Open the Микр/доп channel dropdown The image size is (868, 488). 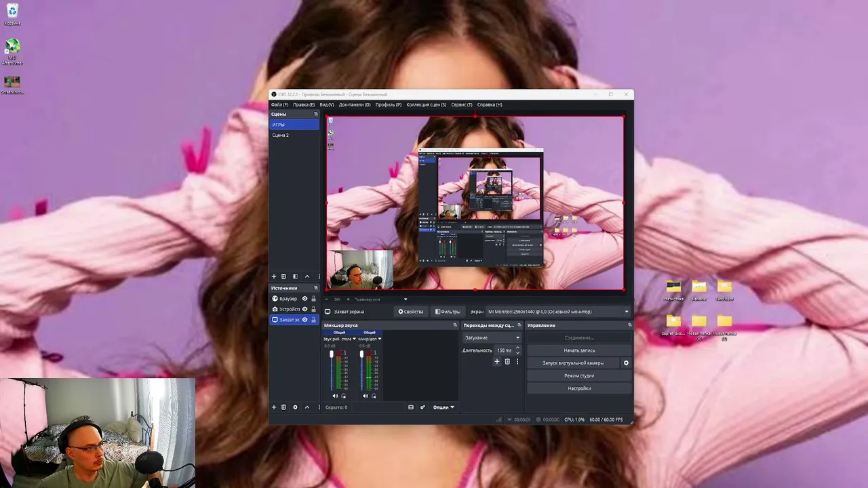[x=380, y=339]
